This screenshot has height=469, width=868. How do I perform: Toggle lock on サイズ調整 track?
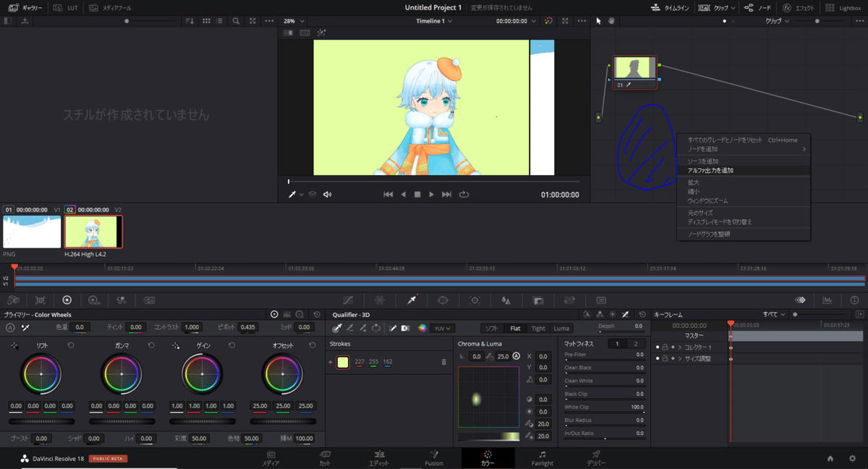665,359
